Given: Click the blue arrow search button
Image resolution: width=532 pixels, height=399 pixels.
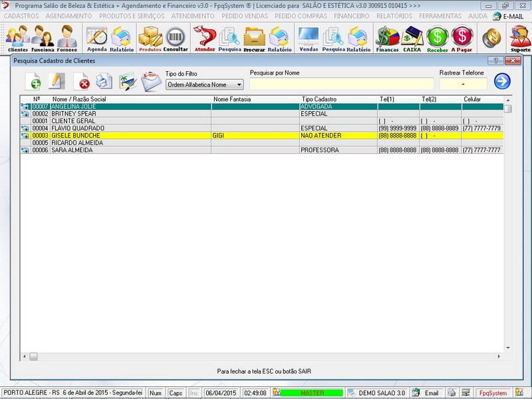Looking at the screenshot, I should (502, 82).
